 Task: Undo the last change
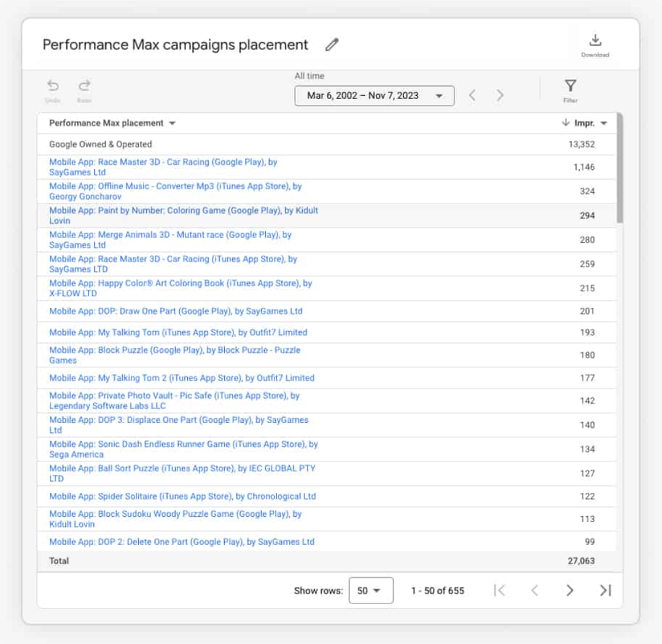tap(53, 90)
